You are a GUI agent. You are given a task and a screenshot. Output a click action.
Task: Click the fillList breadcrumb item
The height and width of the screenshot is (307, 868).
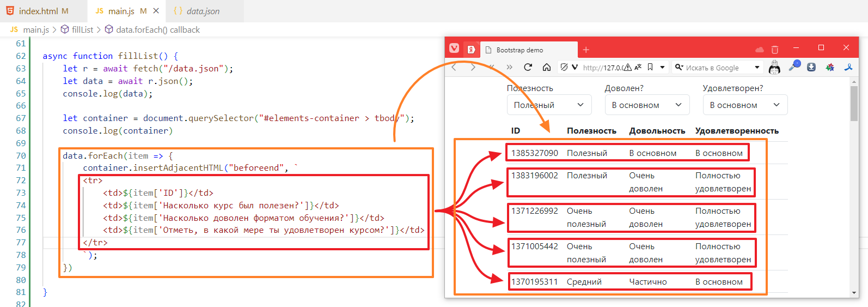click(82, 29)
